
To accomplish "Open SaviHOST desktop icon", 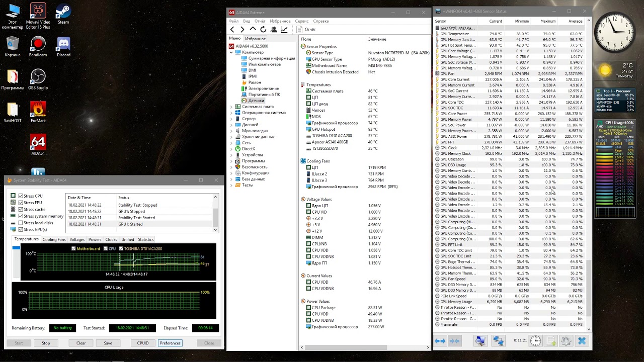I will tap(13, 112).
